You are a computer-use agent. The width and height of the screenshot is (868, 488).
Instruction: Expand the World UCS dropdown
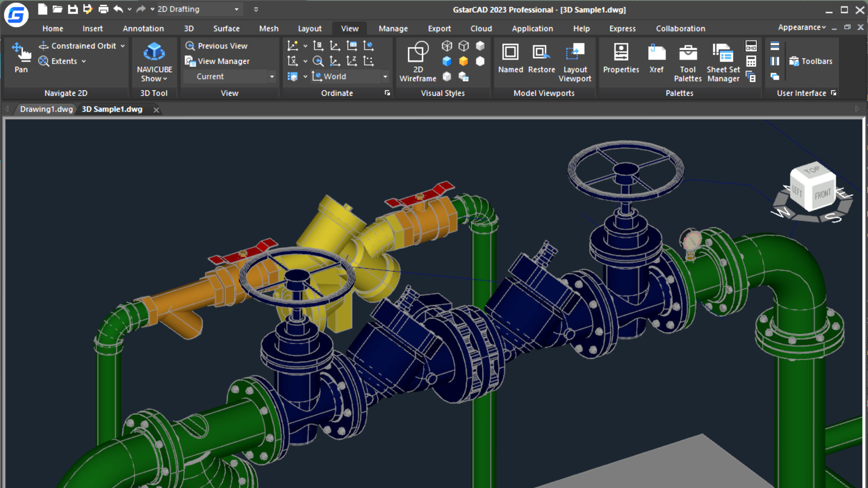385,77
